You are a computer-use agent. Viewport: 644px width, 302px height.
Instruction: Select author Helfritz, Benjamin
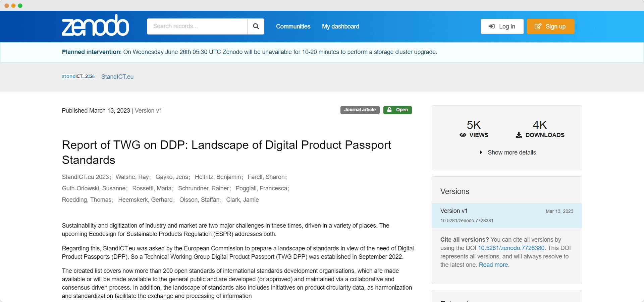(218, 177)
